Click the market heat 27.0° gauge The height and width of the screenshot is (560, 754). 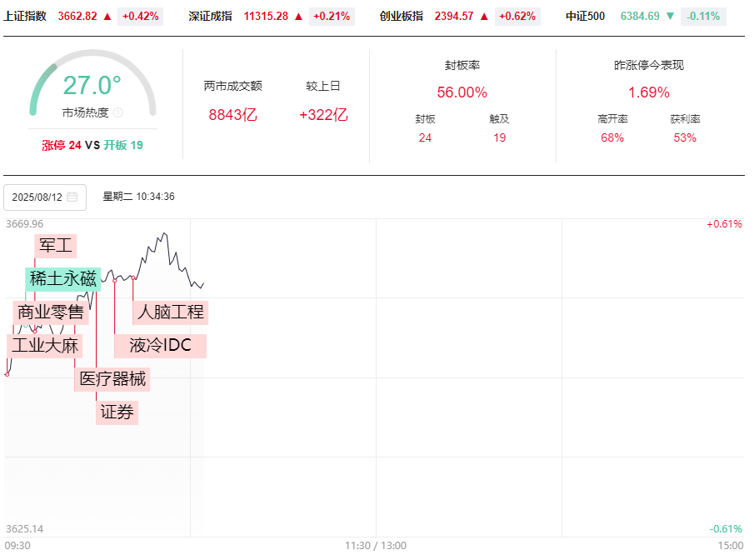point(92,86)
